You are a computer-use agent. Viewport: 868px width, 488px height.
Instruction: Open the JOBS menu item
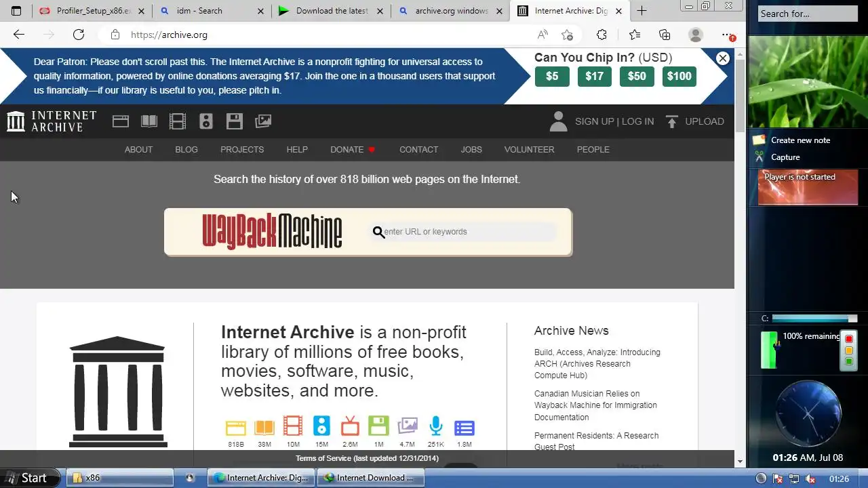click(x=471, y=149)
